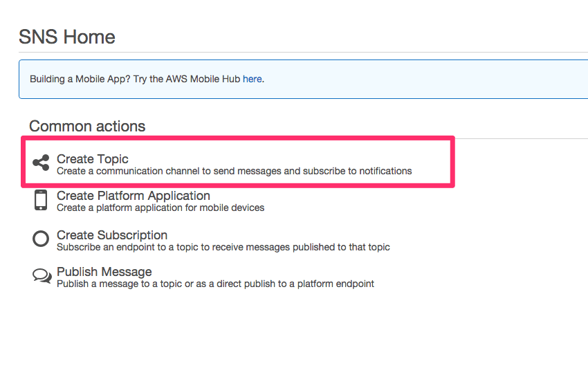Open the Create Platform Application action
The height and width of the screenshot is (368, 588).
(x=133, y=196)
